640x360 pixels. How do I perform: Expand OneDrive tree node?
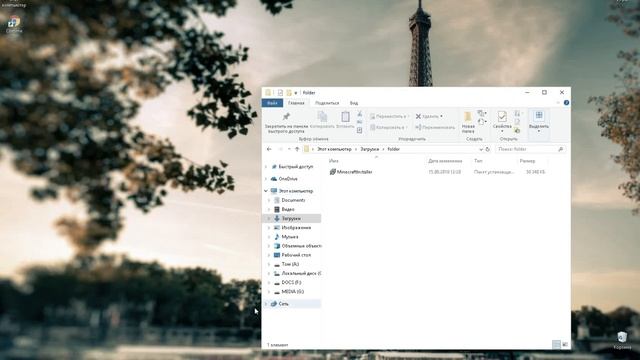266,179
